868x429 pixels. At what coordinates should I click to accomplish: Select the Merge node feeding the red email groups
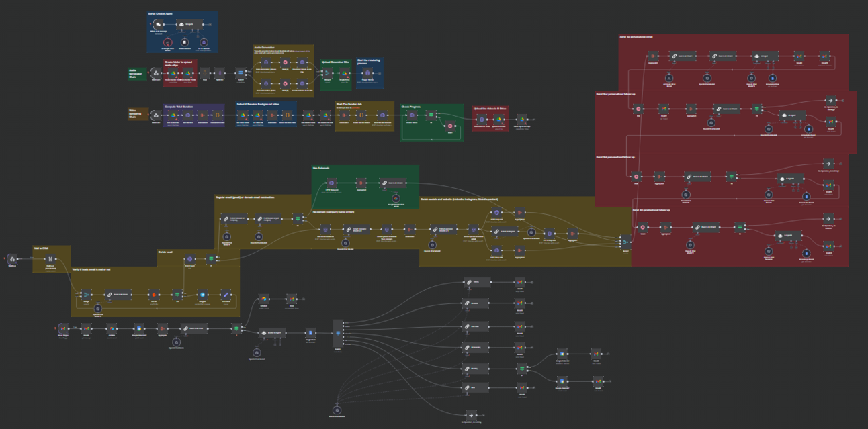click(625, 242)
